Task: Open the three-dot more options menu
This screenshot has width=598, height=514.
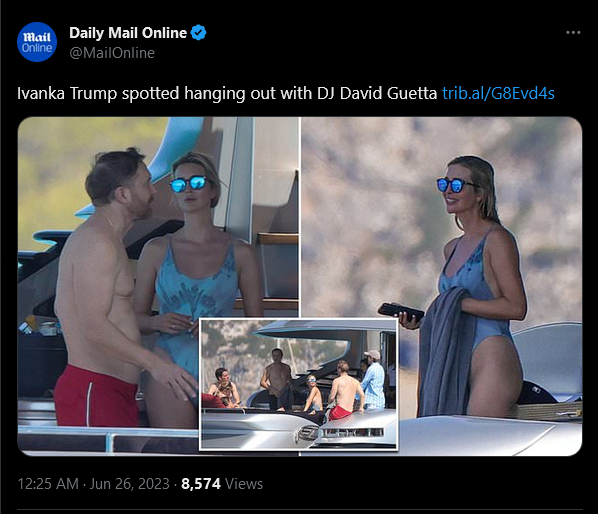Action: click(x=573, y=33)
